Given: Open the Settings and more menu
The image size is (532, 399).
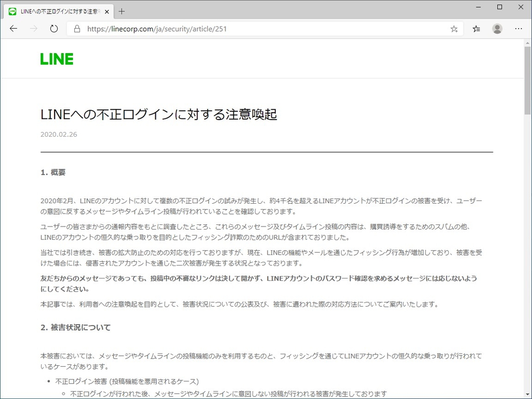Looking at the screenshot, I should pos(518,29).
